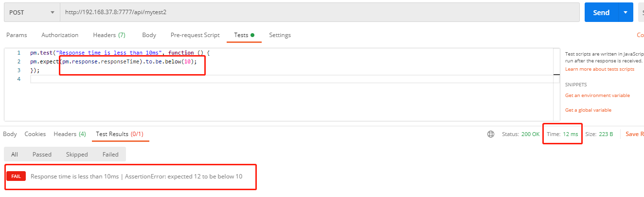The image size is (644, 197).
Task: Open the response Headers (4) tab
Action: tap(70, 134)
